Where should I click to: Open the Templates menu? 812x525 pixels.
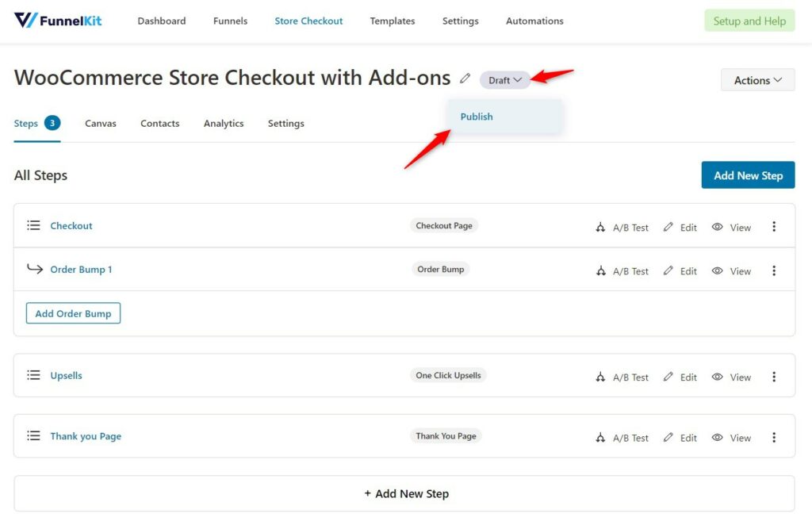[x=393, y=21]
